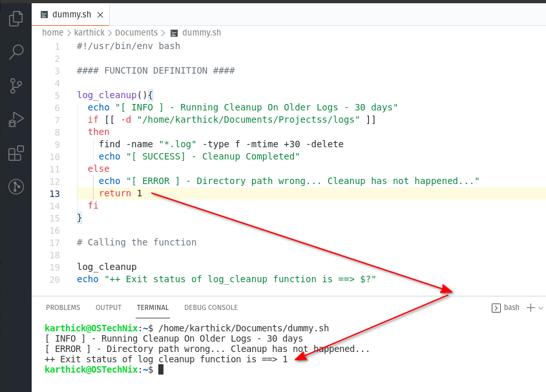546x392 pixels.
Task: Click the 'log_cleanup(){' function definition text
Action: point(115,95)
